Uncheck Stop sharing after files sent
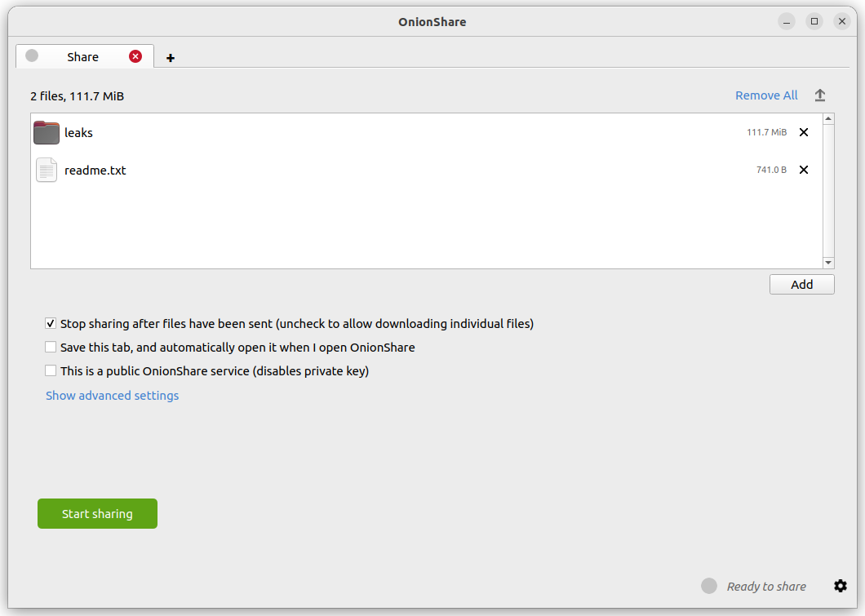 (51, 324)
